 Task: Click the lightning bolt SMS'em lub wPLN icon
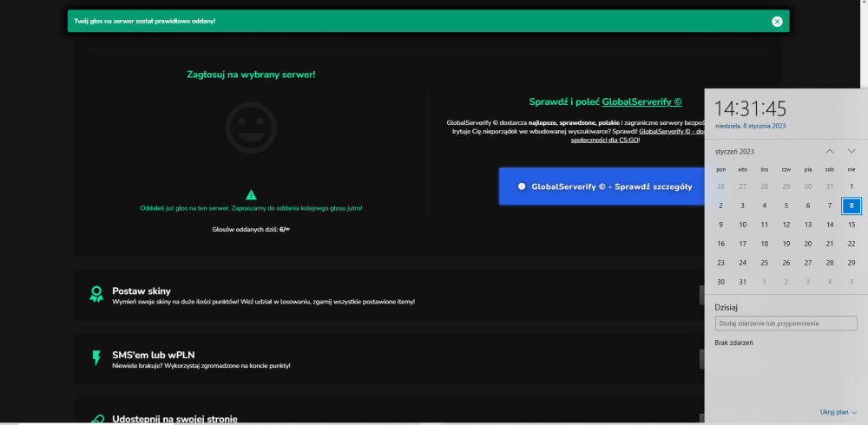click(x=96, y=357)
